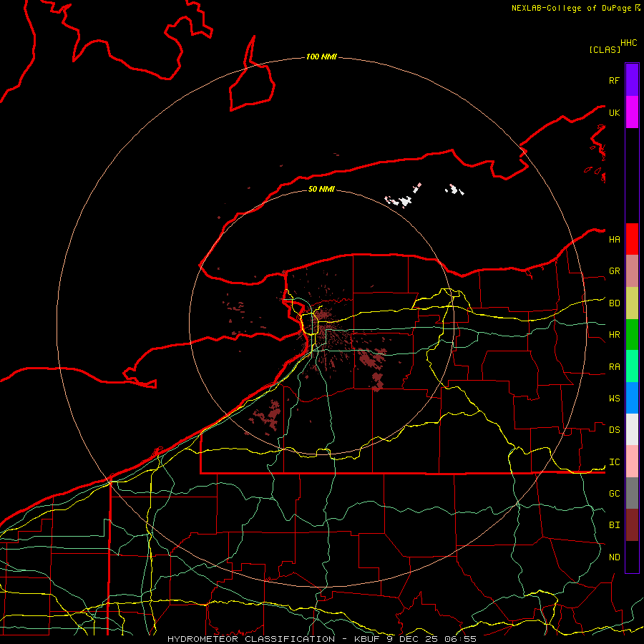Click the RA legend label
Screen dimensions: 644x644
614,366
